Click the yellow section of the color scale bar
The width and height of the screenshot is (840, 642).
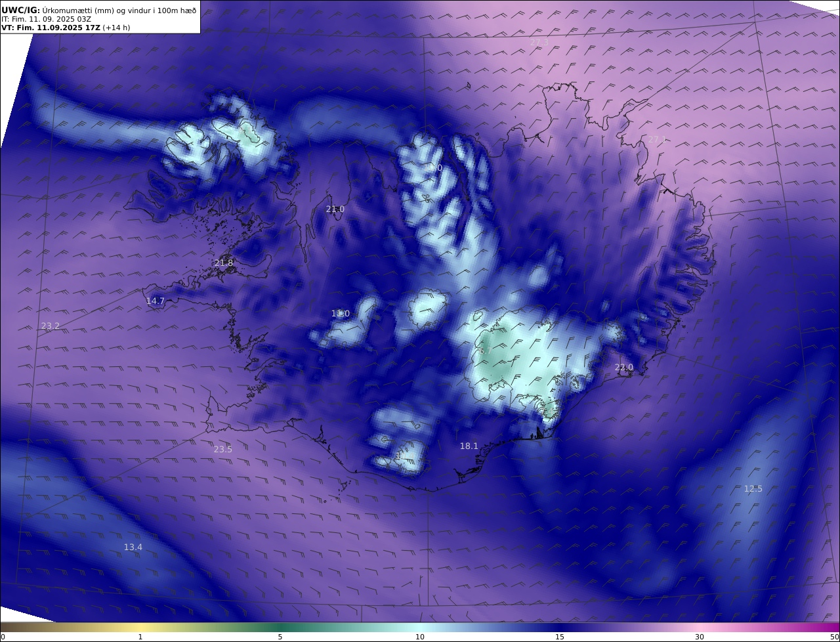coord(140,627)
